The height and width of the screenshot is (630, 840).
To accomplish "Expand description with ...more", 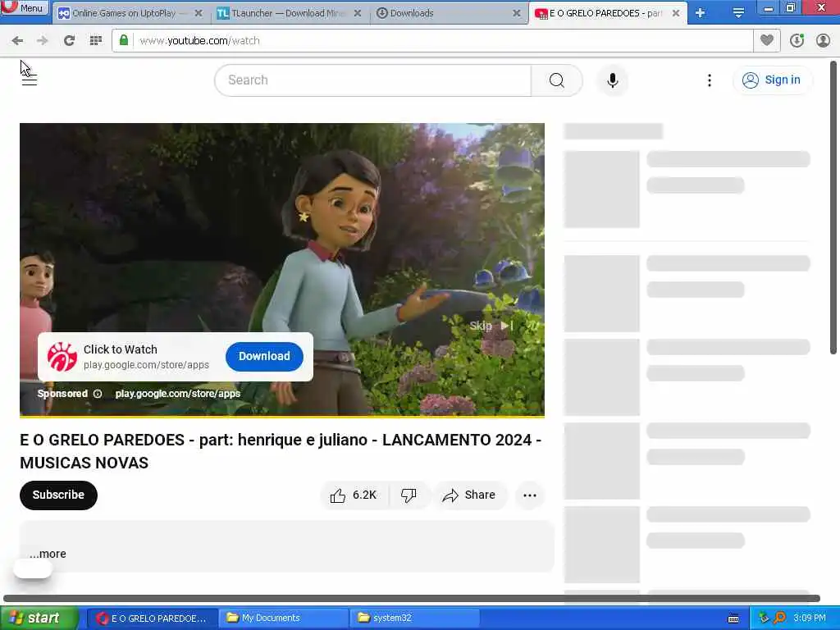I will pos(48,554).
